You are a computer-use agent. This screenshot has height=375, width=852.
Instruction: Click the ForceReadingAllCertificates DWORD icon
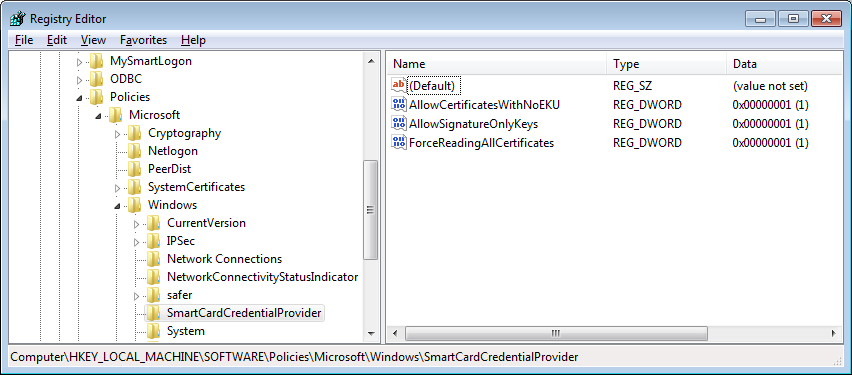[398, 142]
